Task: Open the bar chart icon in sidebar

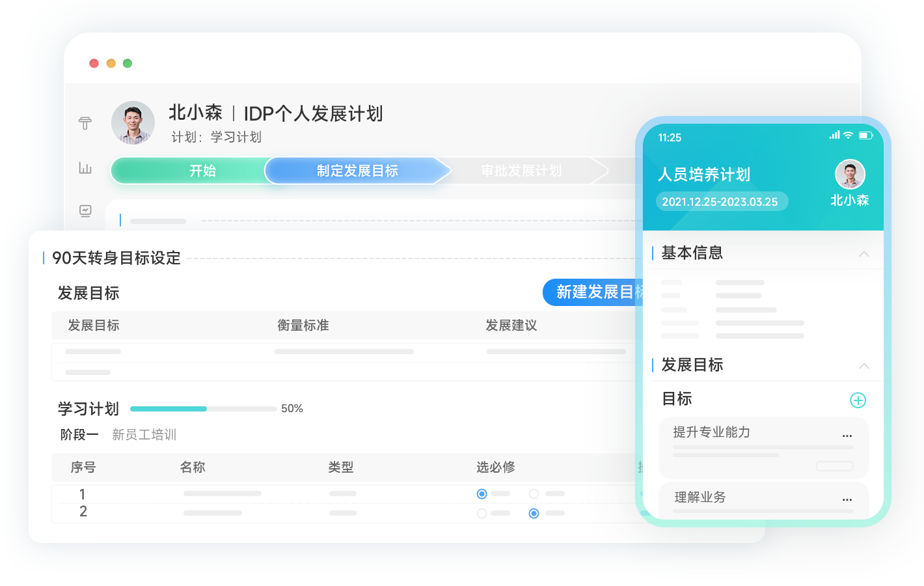Action: tap(85, 168)
